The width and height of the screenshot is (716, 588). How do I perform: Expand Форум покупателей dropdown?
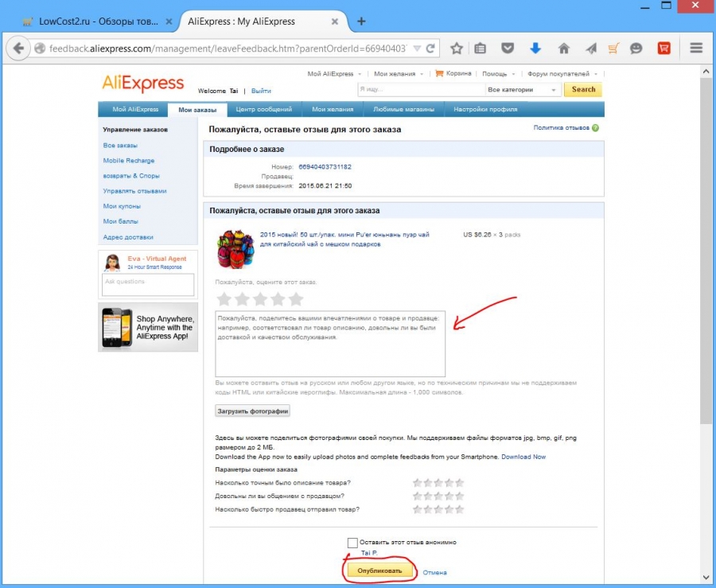tap(596, 74)
